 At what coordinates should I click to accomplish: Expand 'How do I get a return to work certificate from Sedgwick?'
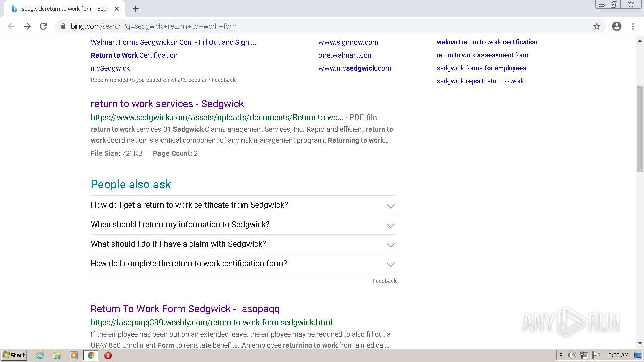click(244, 205)
